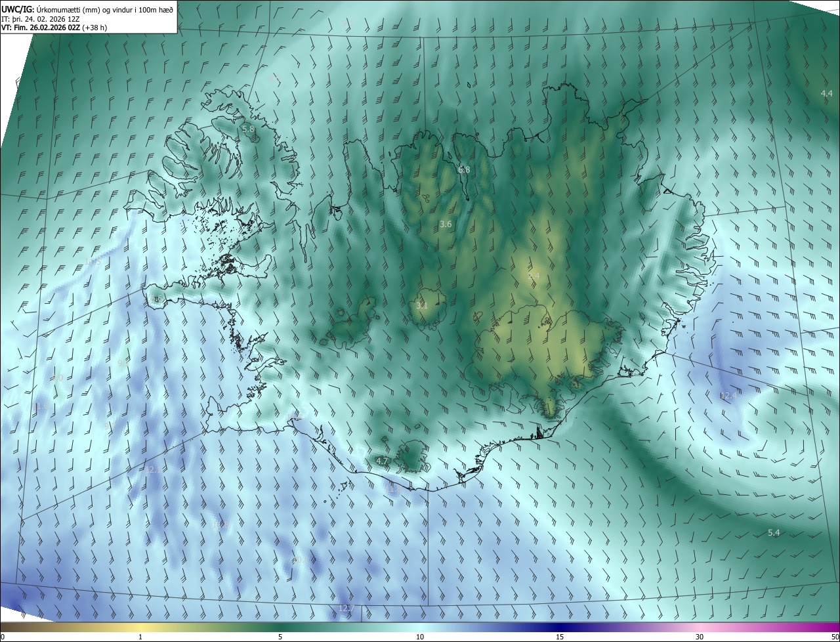This screenshot has height=642, width=840.
Task: Click the '5' tick label on the color scale
Action: (280, 637)
